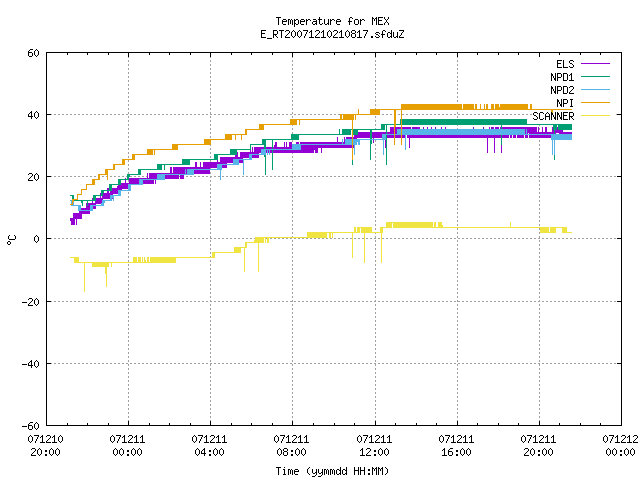The height and width of the screenshot is (480, 640).
Task: Click the x-axis label 071211 16:00
Action: pyautogui.click(x=456, y=446)
